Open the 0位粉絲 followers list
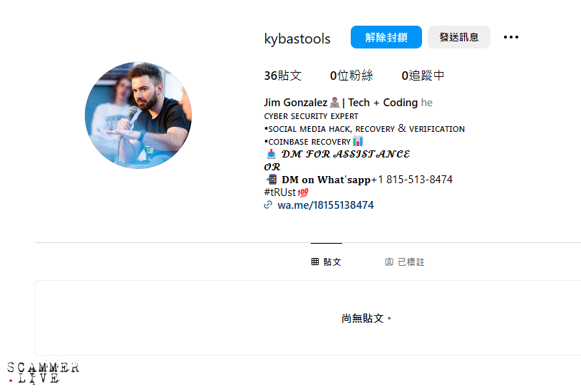The image size is (581, 392). point(351,76)
